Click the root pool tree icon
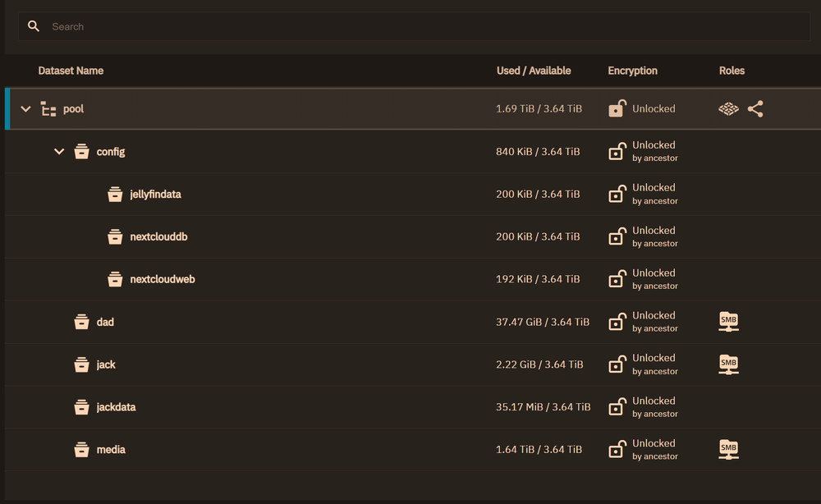The width and height of the screenshot is (821, 504). coord(48,109)
